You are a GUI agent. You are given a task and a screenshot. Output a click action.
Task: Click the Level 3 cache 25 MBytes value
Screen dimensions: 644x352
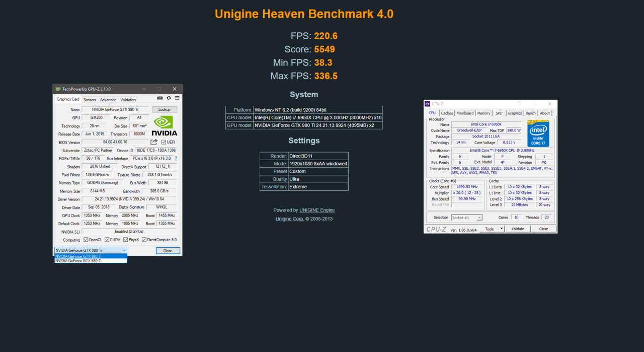point(520,205)
